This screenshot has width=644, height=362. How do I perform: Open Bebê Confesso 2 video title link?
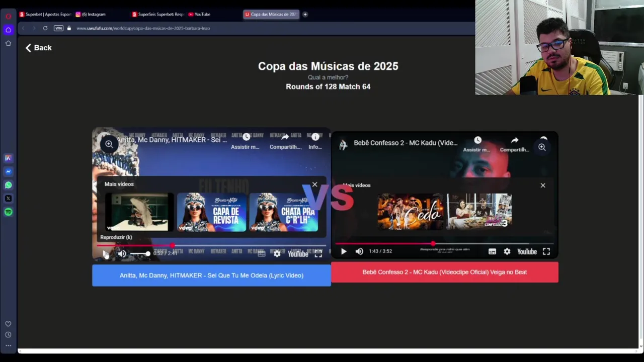coord(406,143)
